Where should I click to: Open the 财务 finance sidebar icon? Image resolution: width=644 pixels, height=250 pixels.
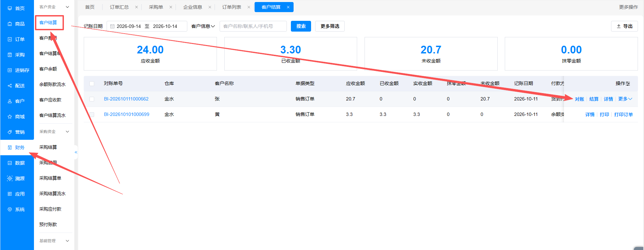(10, 148)
